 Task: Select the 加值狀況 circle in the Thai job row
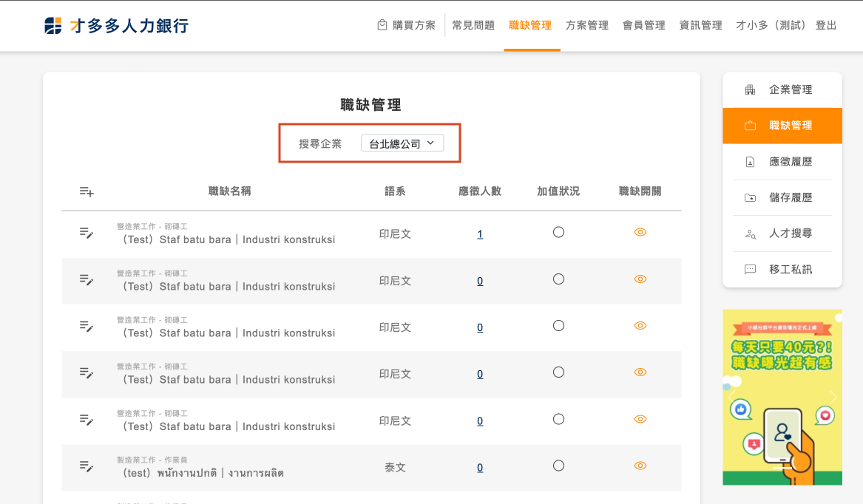click(558, 466)
